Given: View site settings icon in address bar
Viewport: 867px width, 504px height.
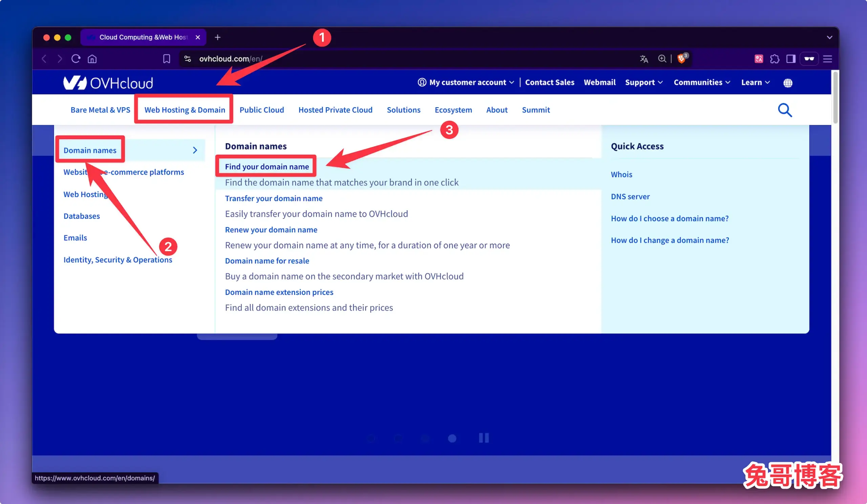Looking at the screenshot, I should (188, 59).
